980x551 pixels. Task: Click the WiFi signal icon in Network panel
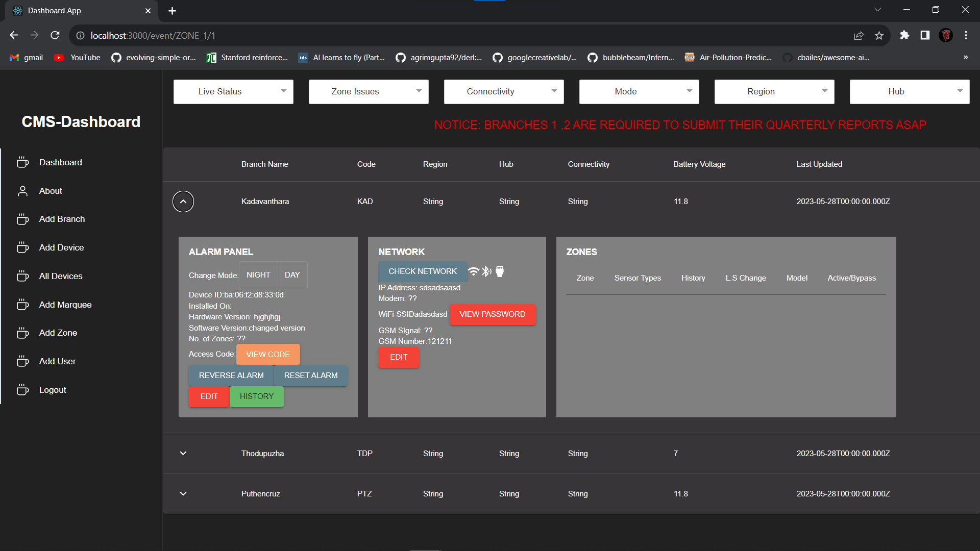click(473, 271)
